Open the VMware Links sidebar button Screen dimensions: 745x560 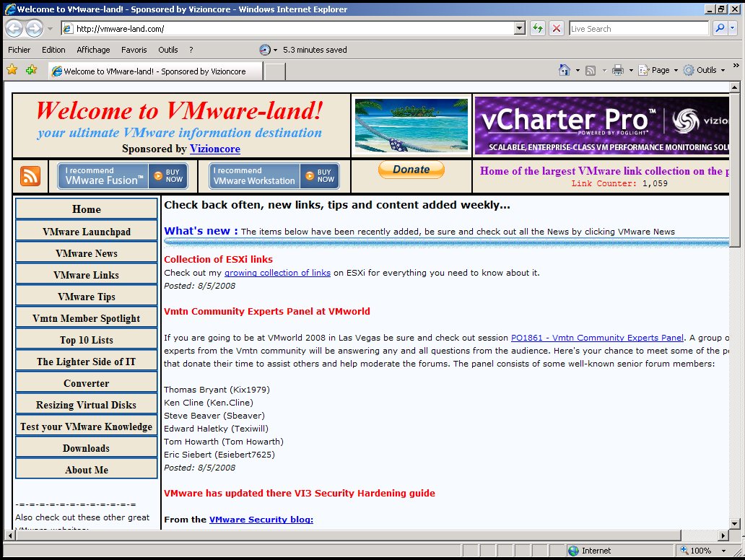point(86,275)
